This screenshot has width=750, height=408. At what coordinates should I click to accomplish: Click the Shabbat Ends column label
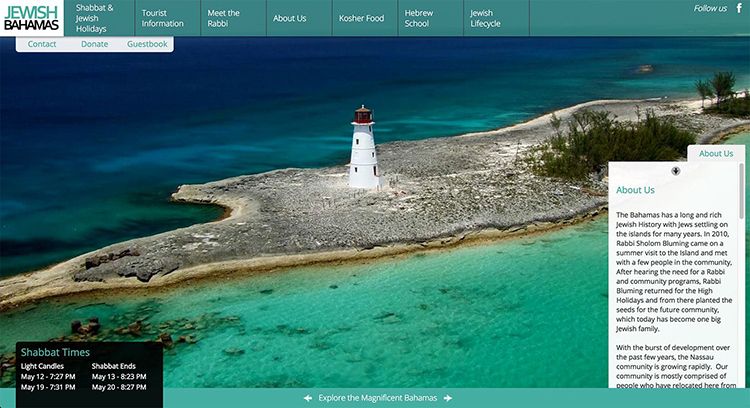pos(114,366)
